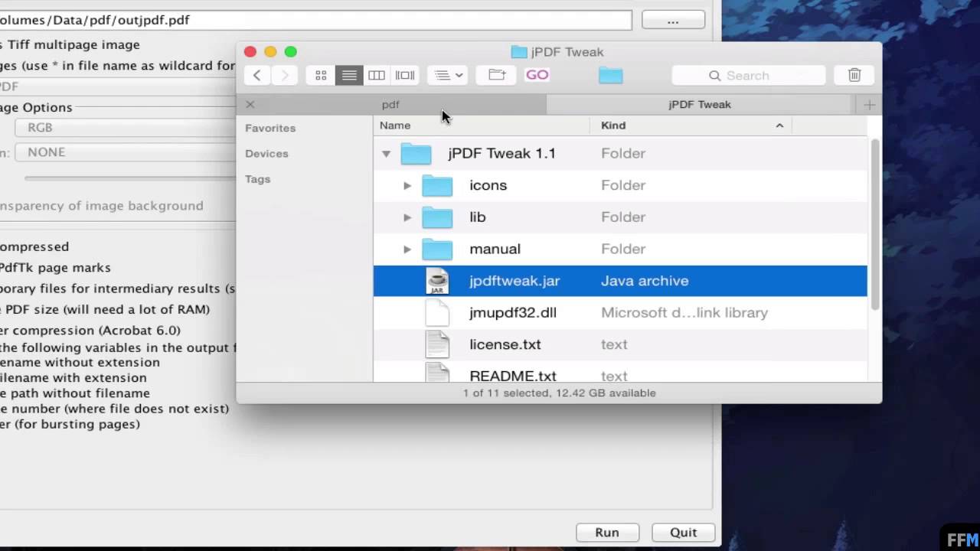Click Quit in jPDF Tweak window
The width and height of the screenshot is (980, 551).
pos(684,533)
